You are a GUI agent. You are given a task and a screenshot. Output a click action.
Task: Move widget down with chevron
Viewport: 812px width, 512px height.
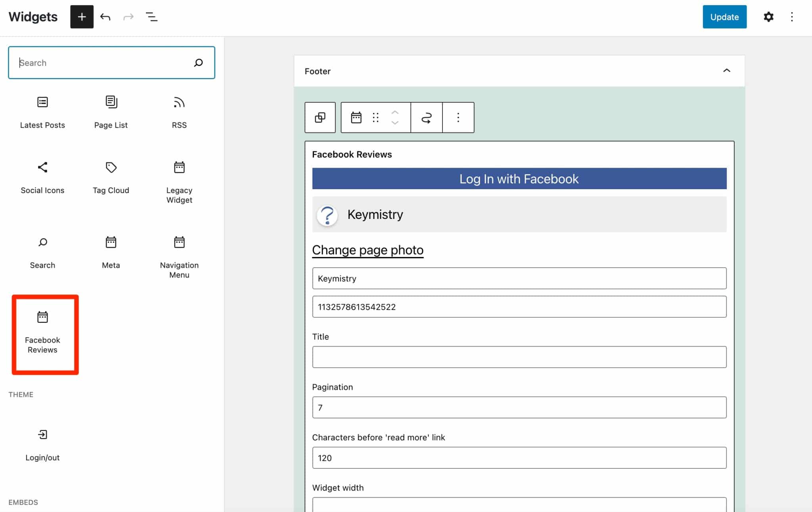[x=395, y=123]
